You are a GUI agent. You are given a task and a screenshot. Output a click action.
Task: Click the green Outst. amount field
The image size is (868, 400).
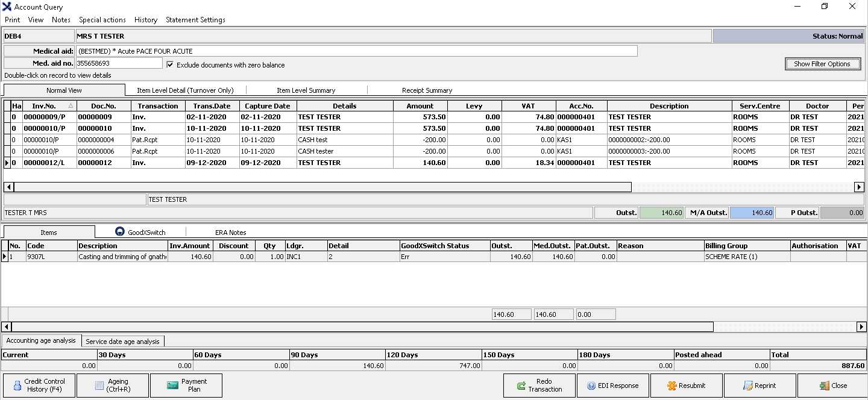[x=661, y=213]
